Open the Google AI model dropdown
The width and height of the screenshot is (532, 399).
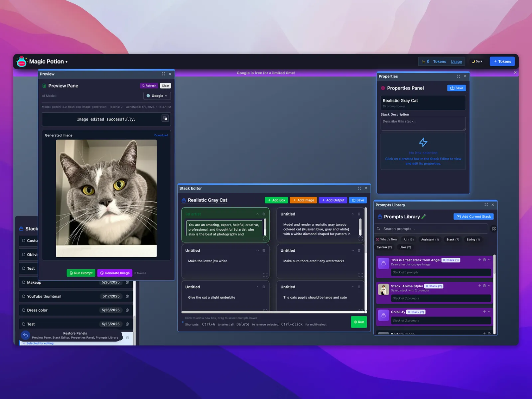(157, 96)
